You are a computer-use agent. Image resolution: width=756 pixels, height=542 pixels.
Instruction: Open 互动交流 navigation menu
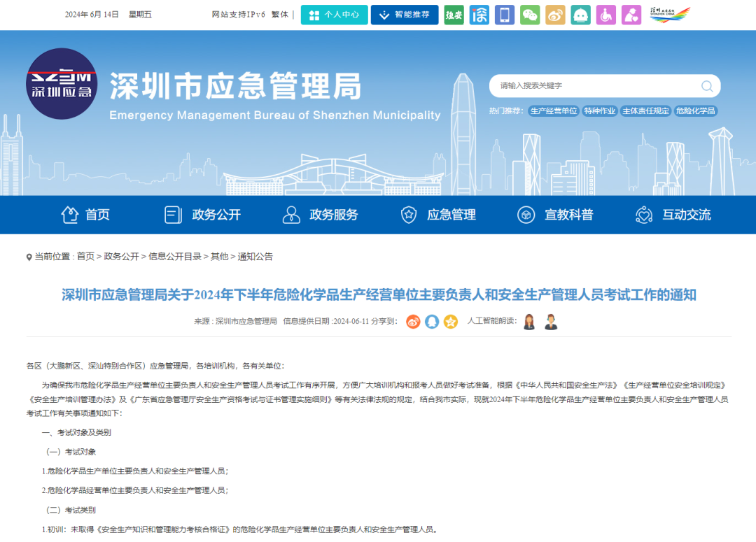point(673,215)
